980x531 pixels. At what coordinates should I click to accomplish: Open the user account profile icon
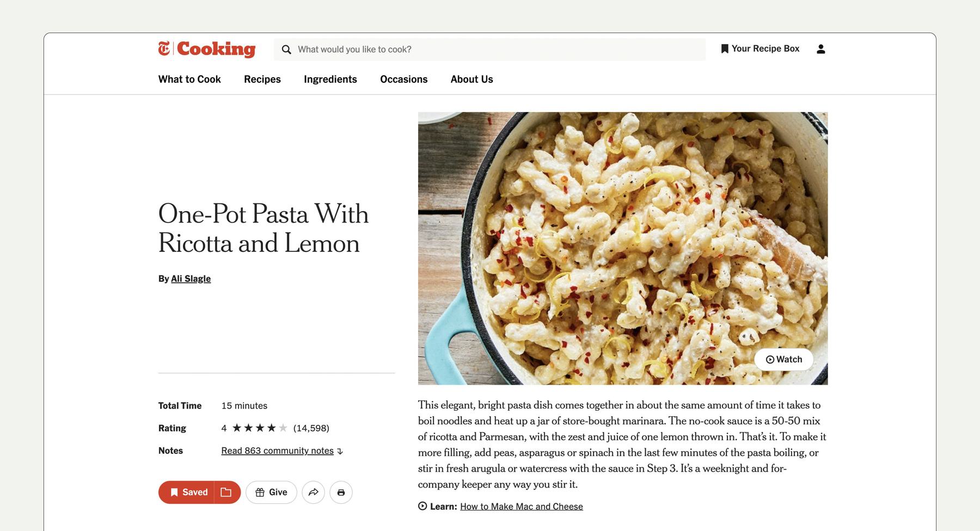coord(821,49)
